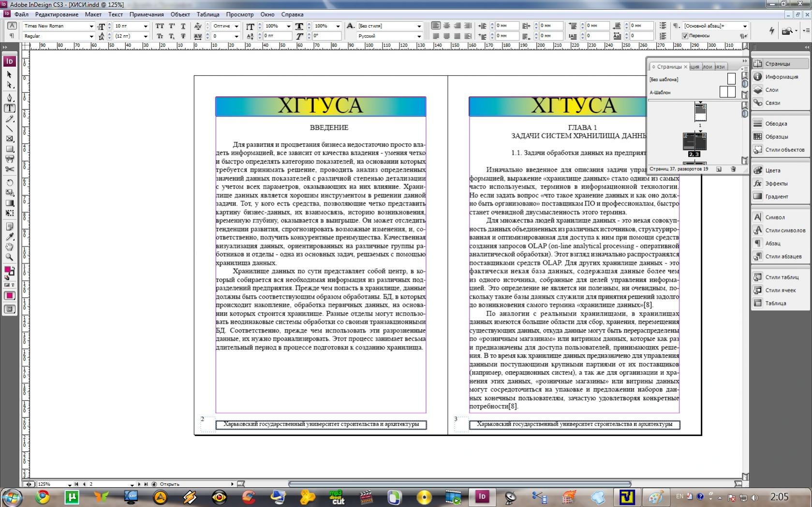
Task: Select the Zoom magnifier tool
Action: tap(9, 257)
